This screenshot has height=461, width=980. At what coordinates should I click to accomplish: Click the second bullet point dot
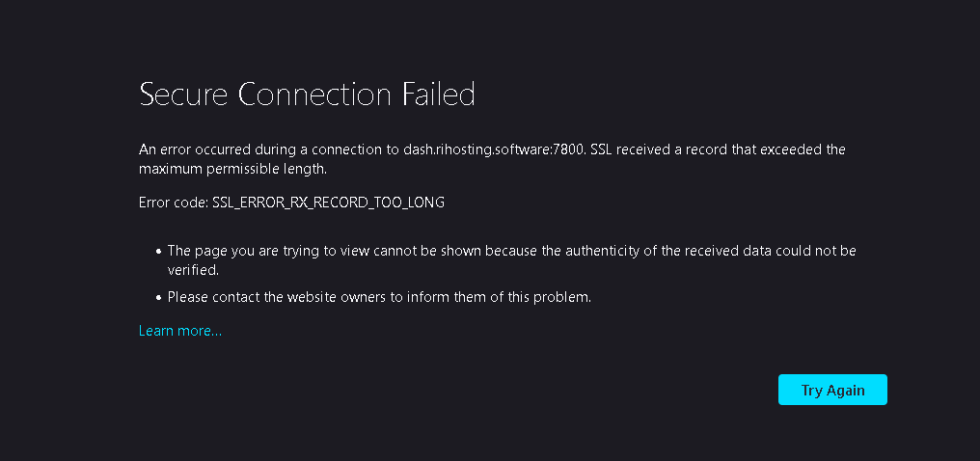[157, 297]
